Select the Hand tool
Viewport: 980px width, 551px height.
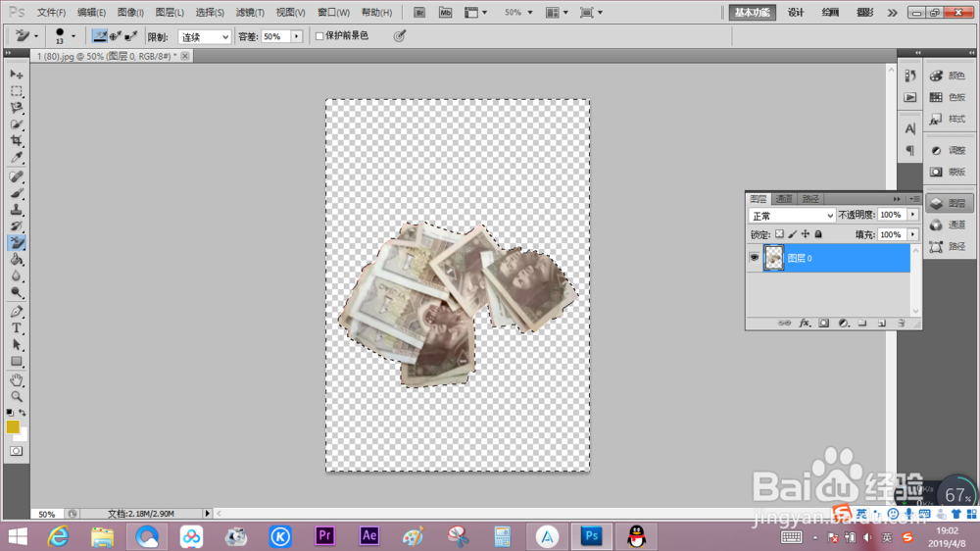17,380
